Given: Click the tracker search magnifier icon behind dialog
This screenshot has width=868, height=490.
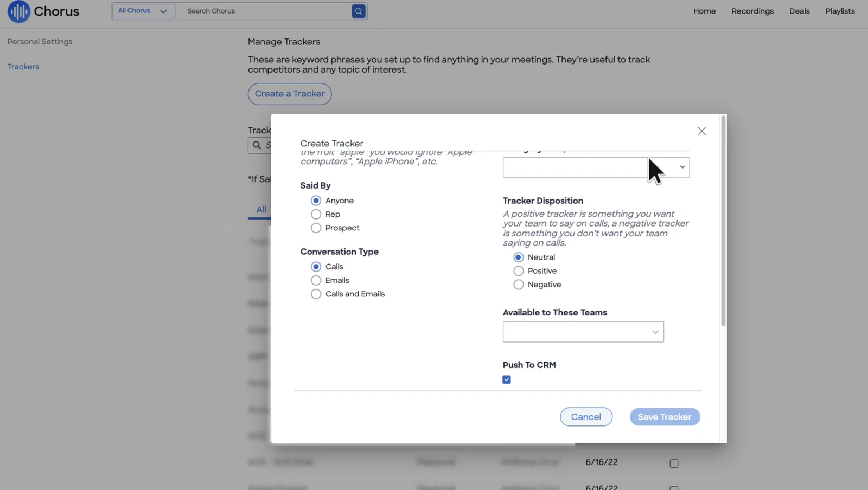Looking at the screenshot, I should click(257, 145).
